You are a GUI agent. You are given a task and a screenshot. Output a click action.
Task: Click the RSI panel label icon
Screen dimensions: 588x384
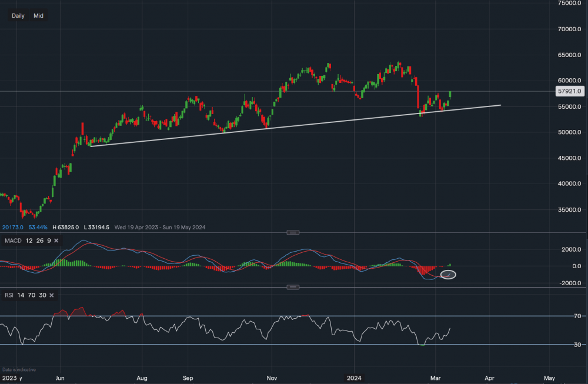coord(9,295)
